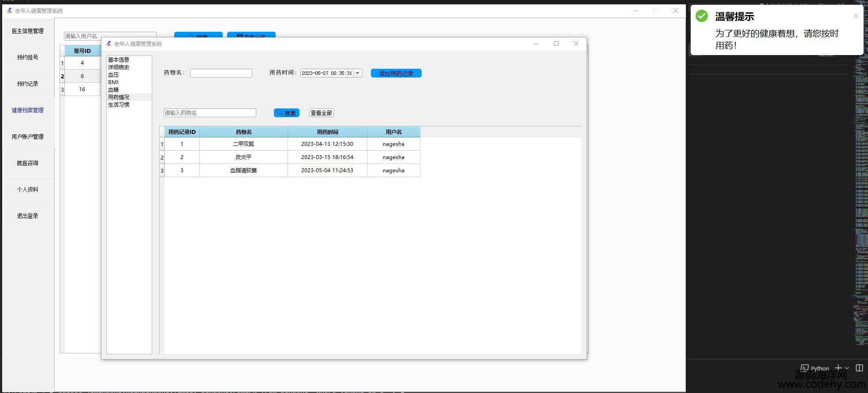Screen dimensions: 868x393
Task: Maximize the inner 老年人健康管理系统 dialog
Action: tap(556, 44)
